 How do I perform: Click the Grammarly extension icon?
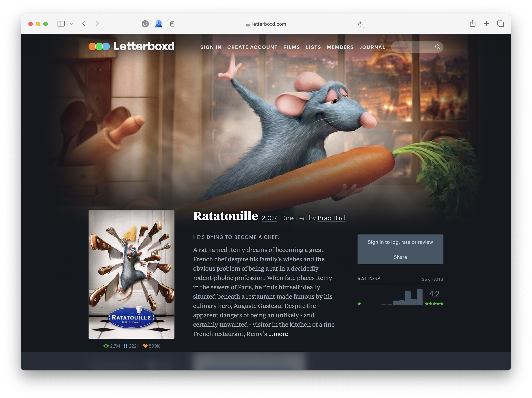[x=145, y=24]
